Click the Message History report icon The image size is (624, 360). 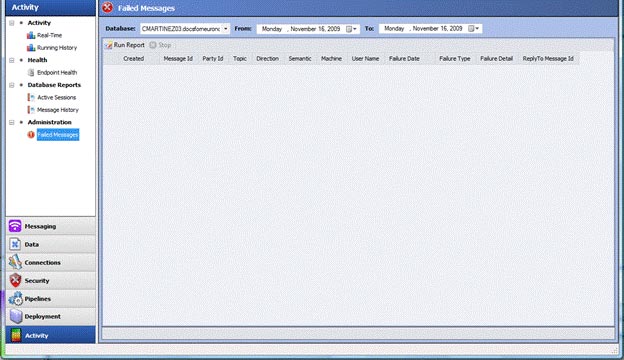31,110
